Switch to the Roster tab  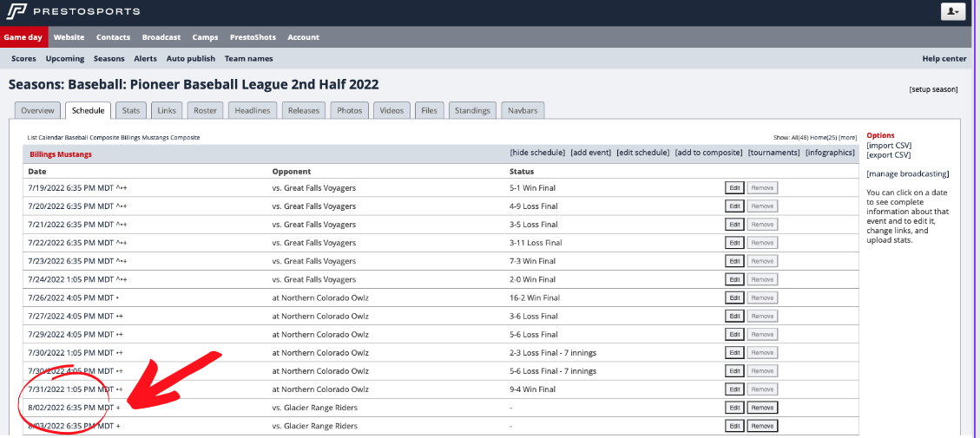[x=205, y=110]
